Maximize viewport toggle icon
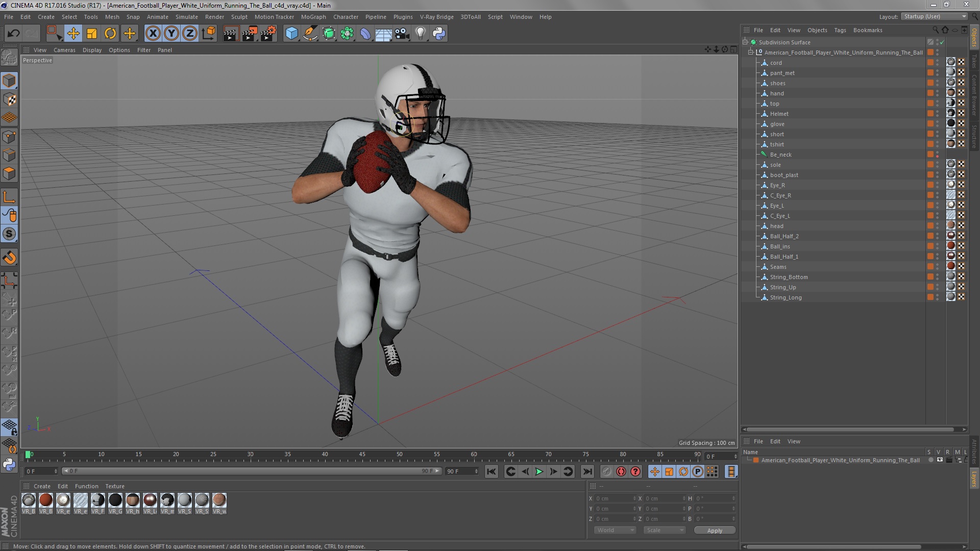Image resolution: width=980 pixels, height=551 pixels. coord(733,49)
